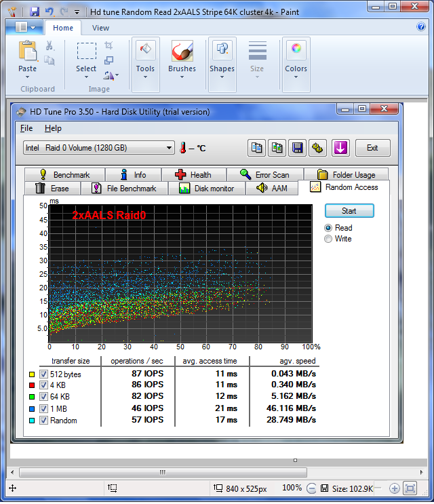The width and height of the screenshot is (434, 504).
Task: Click the HD Tune Exit button
Action: click(x=373, y=148)
